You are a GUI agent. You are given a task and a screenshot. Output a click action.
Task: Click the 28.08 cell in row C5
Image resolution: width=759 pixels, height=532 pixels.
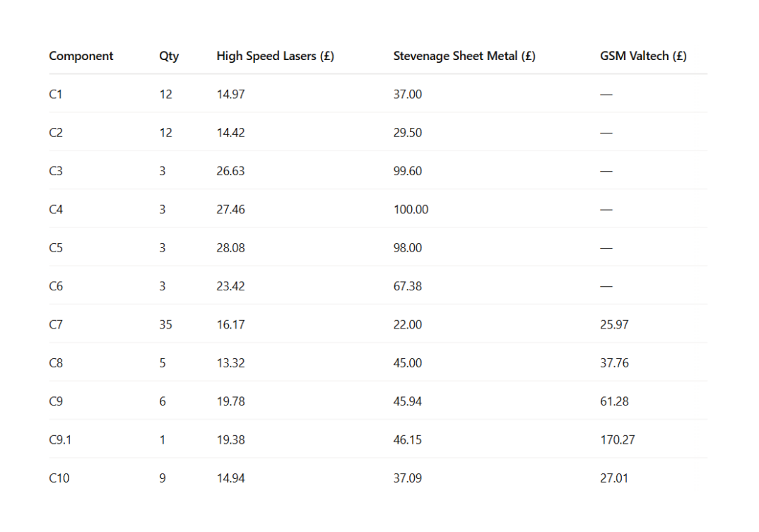coord(230,248)
